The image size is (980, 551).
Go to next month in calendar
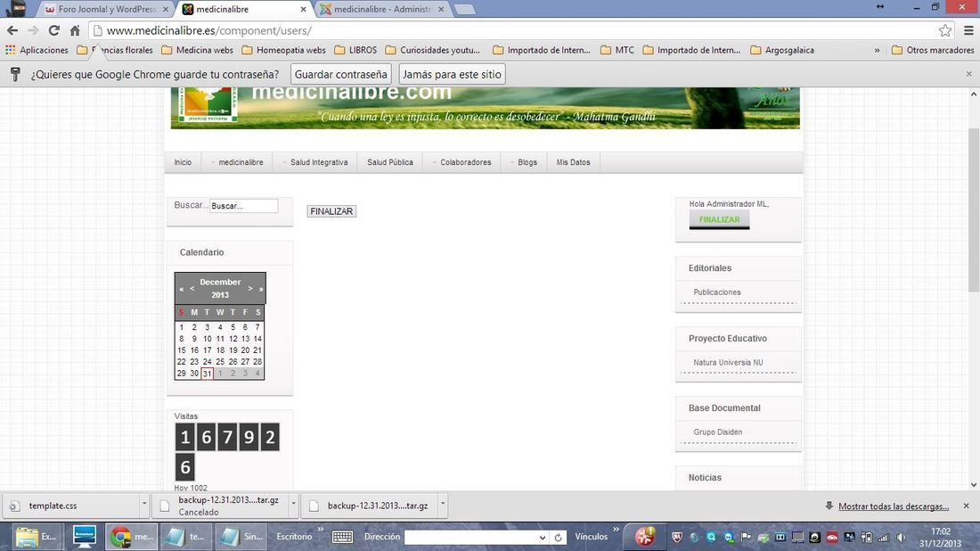click(250, 288)
